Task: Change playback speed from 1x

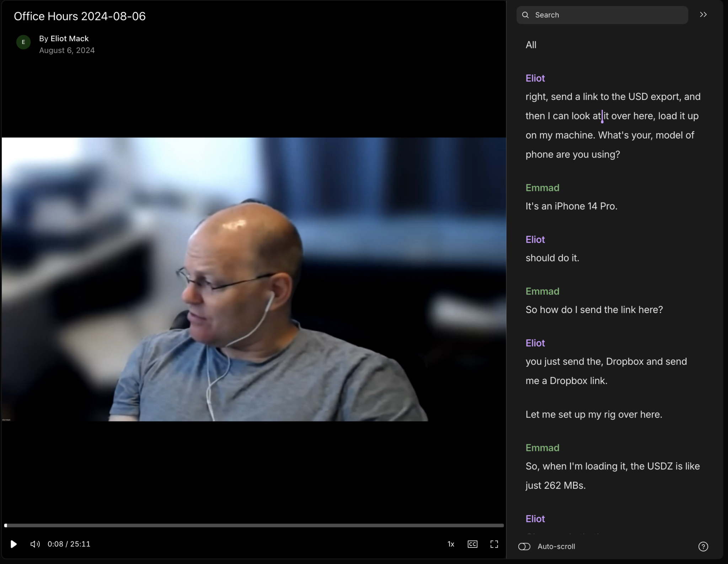Action: [x=450, y=544]
